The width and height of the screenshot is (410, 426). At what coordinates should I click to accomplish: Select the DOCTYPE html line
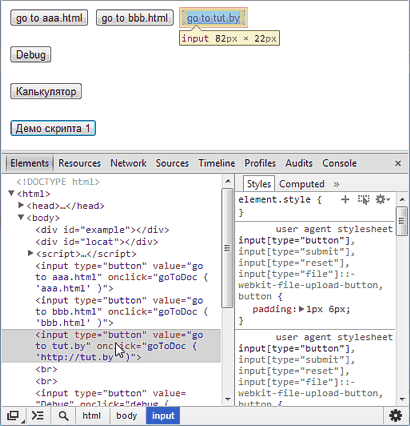pos(58,182)
